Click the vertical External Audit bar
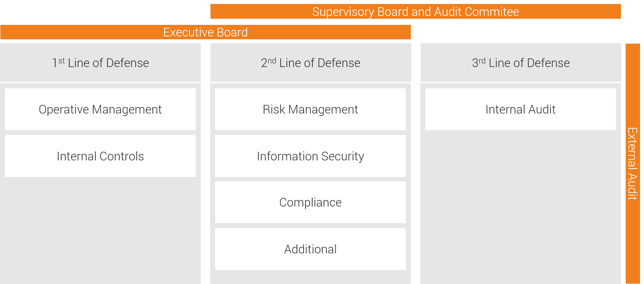Image resolution: width=644 pixels, height=284 pixels. 632,163
